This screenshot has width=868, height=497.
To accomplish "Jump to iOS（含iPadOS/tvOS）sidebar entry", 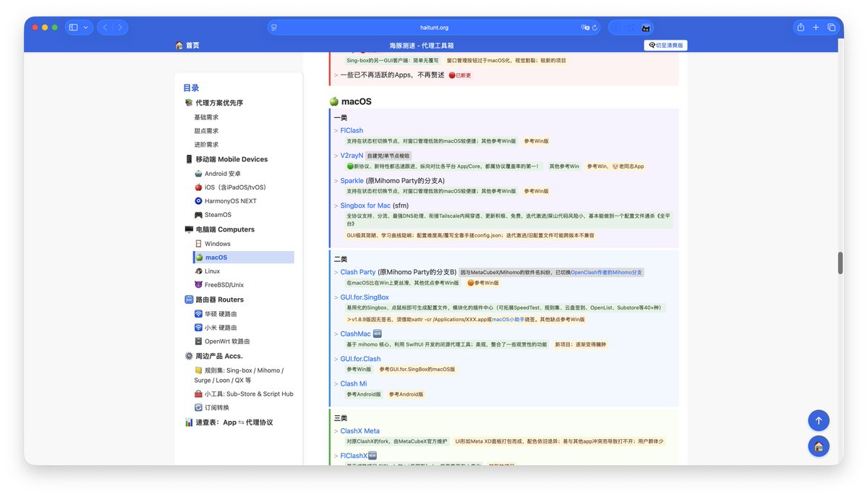I will tap(230, 187).
